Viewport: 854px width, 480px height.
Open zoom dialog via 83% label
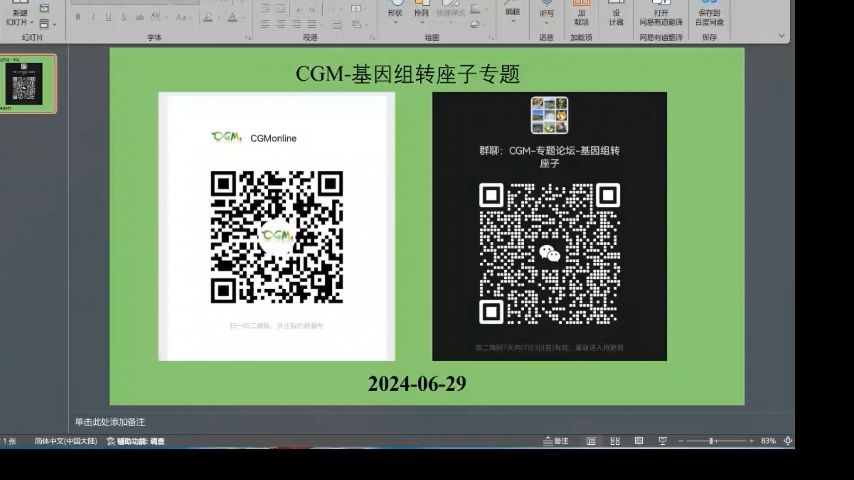768,441
